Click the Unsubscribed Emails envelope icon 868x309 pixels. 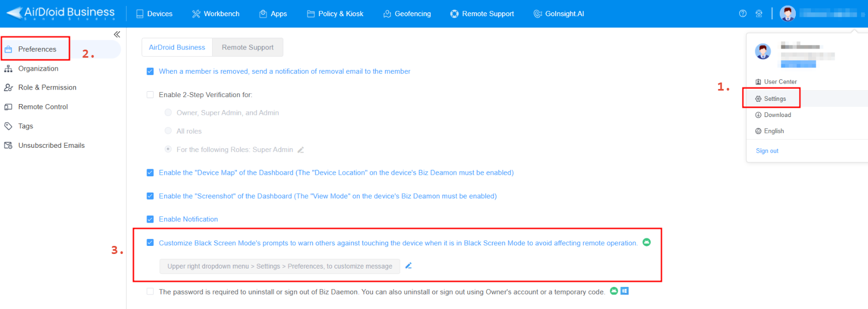click(x=8, y=146)
